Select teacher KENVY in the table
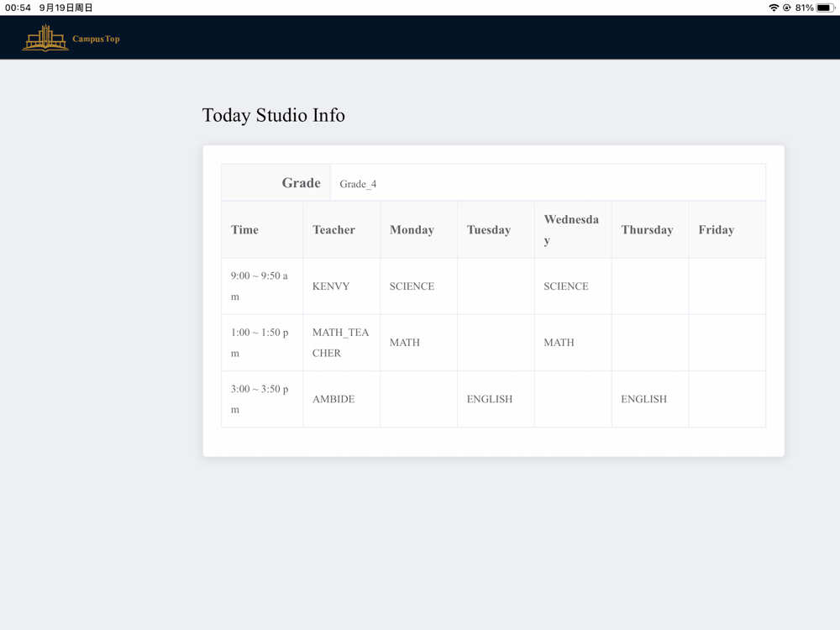The image size is (840, 630). (330, 286)
